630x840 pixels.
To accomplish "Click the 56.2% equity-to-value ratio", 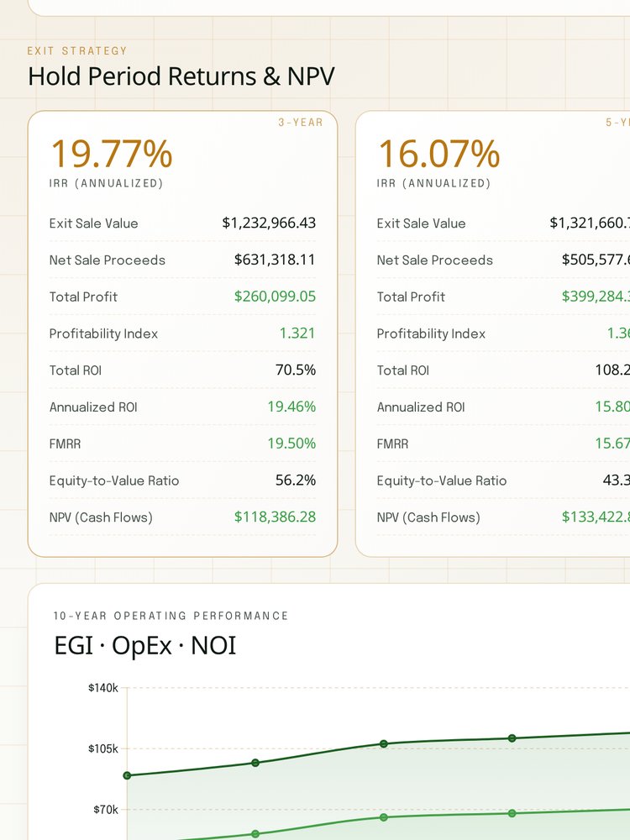I will [296, 480].
